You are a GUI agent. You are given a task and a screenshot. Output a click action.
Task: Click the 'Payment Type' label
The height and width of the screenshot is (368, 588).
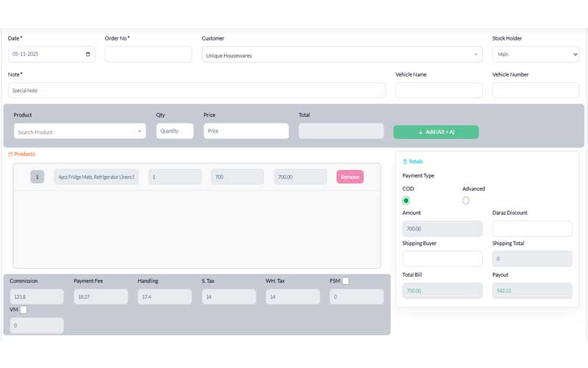(418, 176)
